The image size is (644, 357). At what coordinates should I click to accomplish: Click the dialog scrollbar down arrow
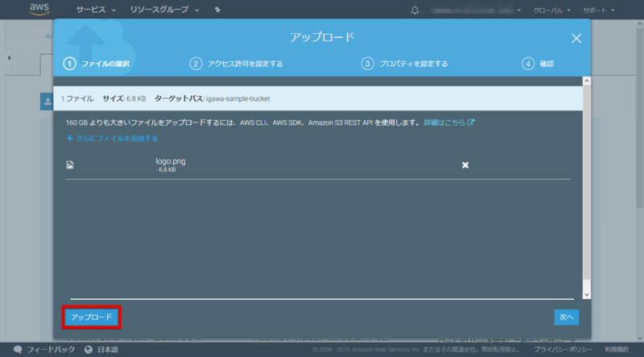pyautogui.click(x=587, y=294)
